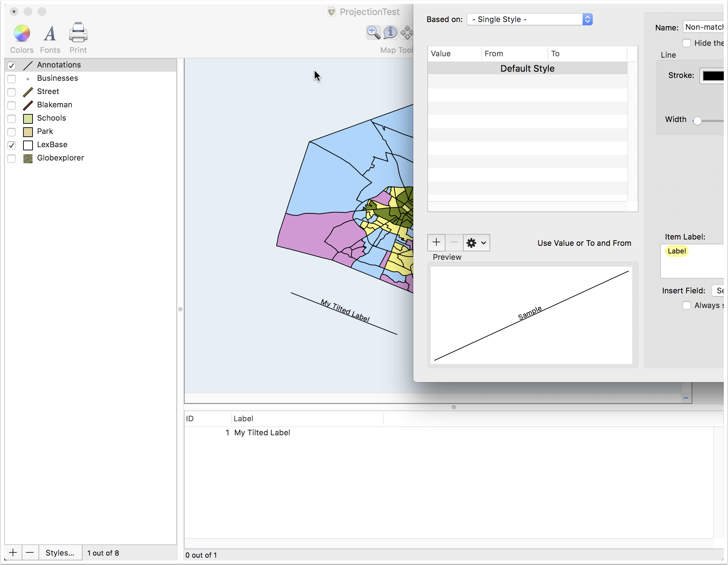Open the Colors picker icon
Viewport: 728px width, 565px height.
point(22,34)
